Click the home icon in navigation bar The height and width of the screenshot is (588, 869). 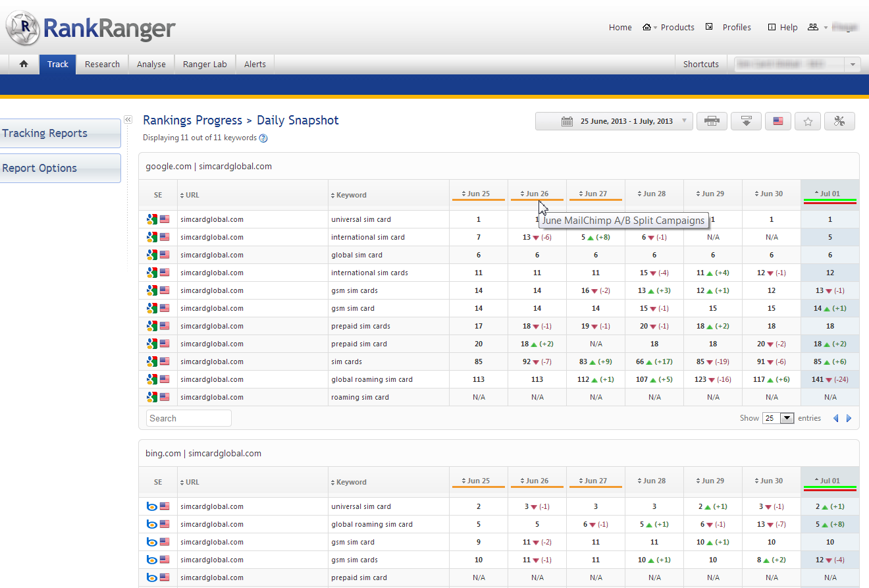[24, 64]
